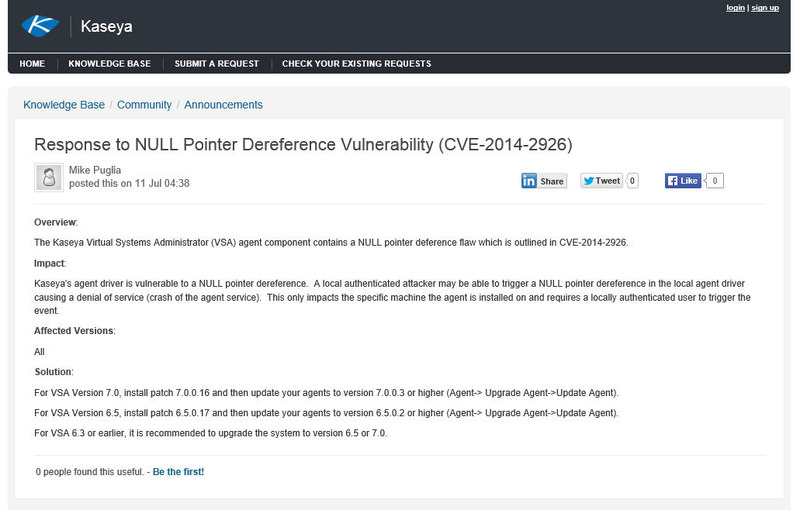
Task: Share the article on LinkedIn
Action: (544, 181)
